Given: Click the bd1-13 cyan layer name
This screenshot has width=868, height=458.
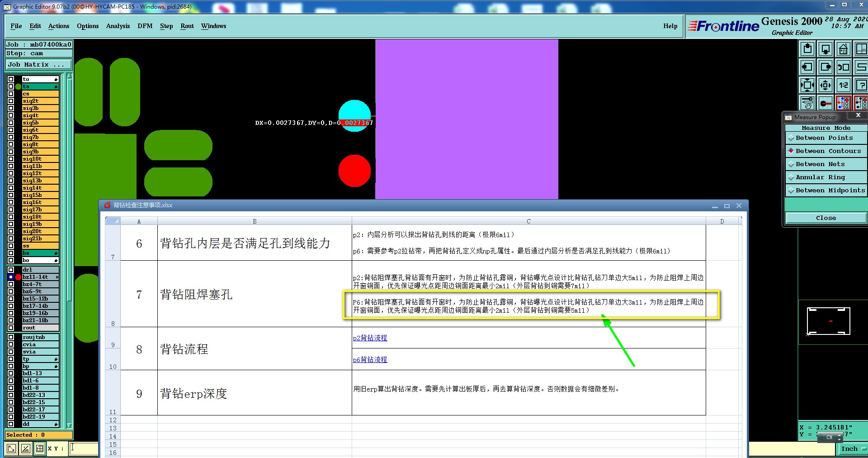Looking at the screenshot, I should [x=41, y=373].
